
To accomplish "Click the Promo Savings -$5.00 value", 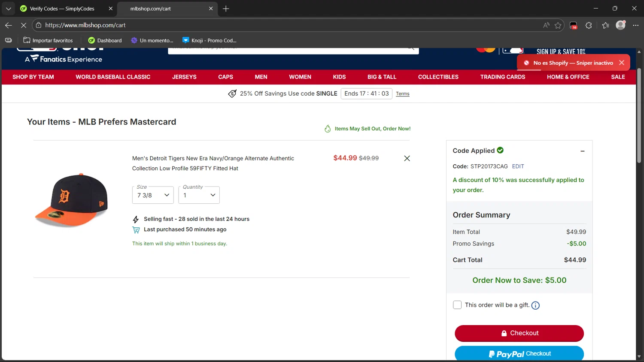I will 577,244.
